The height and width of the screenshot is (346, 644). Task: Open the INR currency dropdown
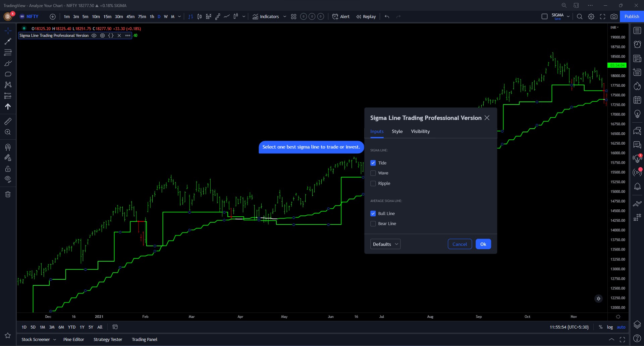click(614, 27)
